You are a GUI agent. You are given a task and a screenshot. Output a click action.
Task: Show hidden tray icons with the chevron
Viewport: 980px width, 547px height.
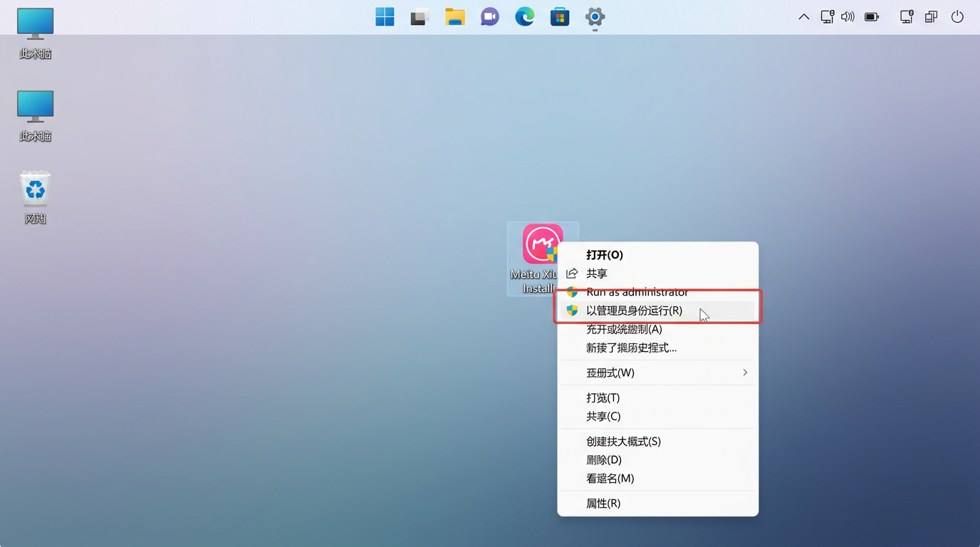(804, 17)
